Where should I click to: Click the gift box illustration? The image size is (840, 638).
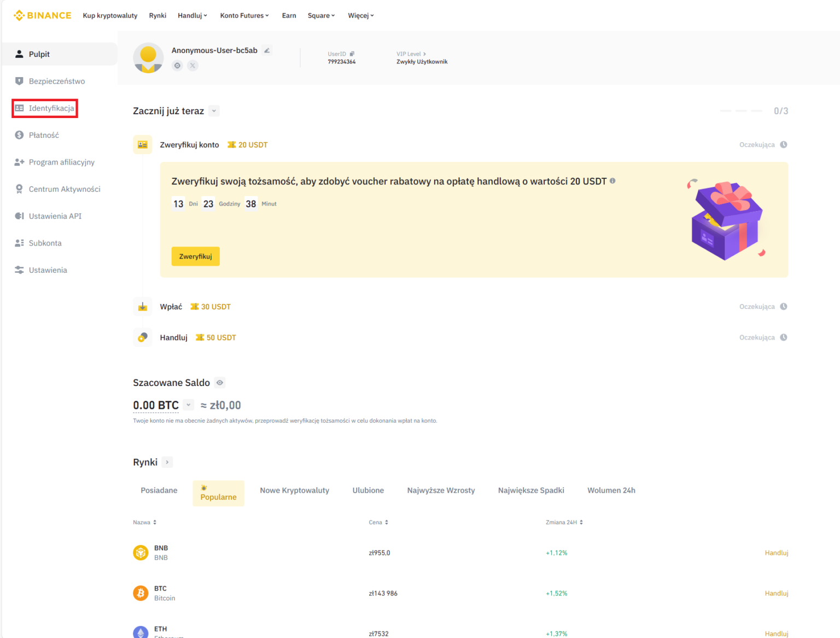tap(726, 220)
